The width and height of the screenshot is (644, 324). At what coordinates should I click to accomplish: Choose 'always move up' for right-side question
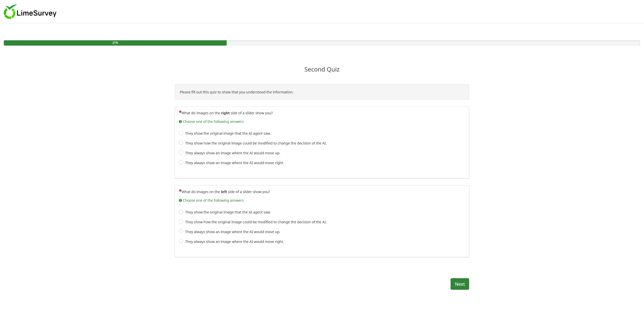coord(181,153)
